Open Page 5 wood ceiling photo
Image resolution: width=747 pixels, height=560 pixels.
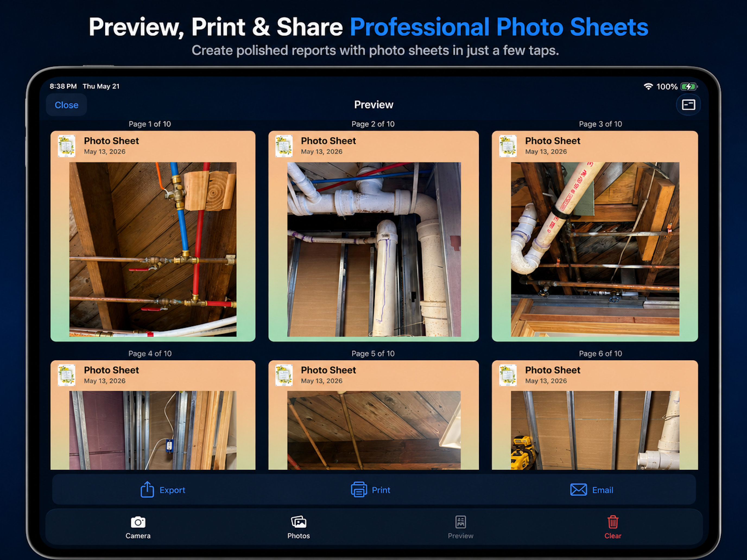tap(374, 430)
